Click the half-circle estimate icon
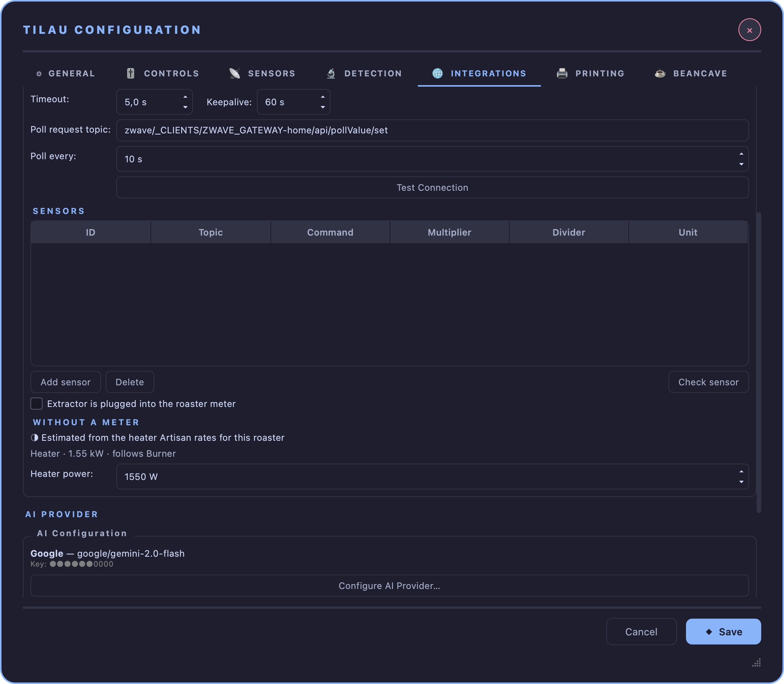The height and width of the screenshot is (684, 784). point(34,437)
